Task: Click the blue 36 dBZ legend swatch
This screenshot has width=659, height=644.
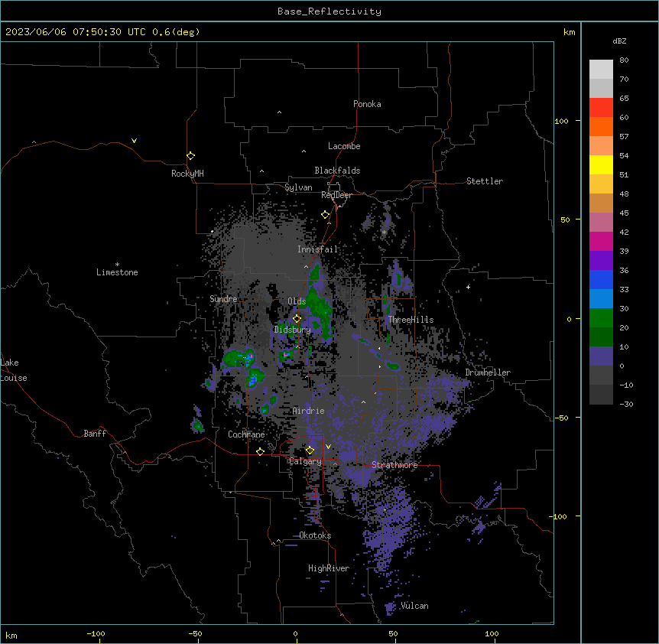Action: 601,279
